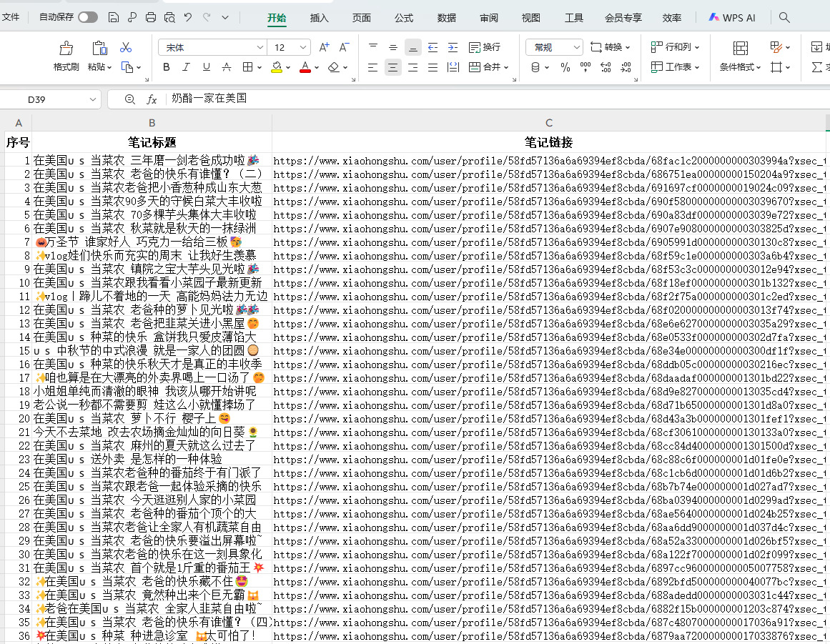Click the Undo arrow icon
Image resolution: width=830 pixels, height=644 pixels.
click(188, 17)
